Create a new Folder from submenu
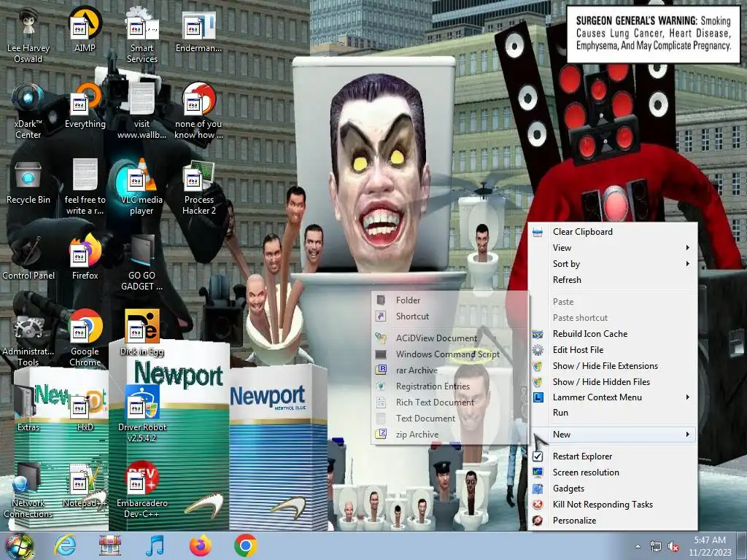This screenshot has height=560, width=747. pos(449,300)
